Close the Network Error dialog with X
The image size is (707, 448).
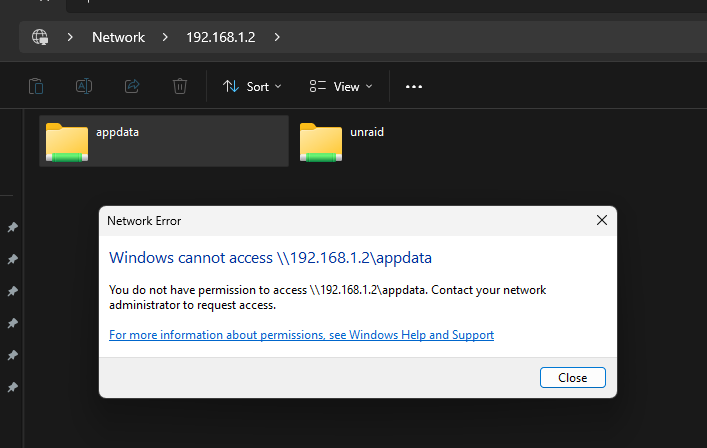[601, 220]
